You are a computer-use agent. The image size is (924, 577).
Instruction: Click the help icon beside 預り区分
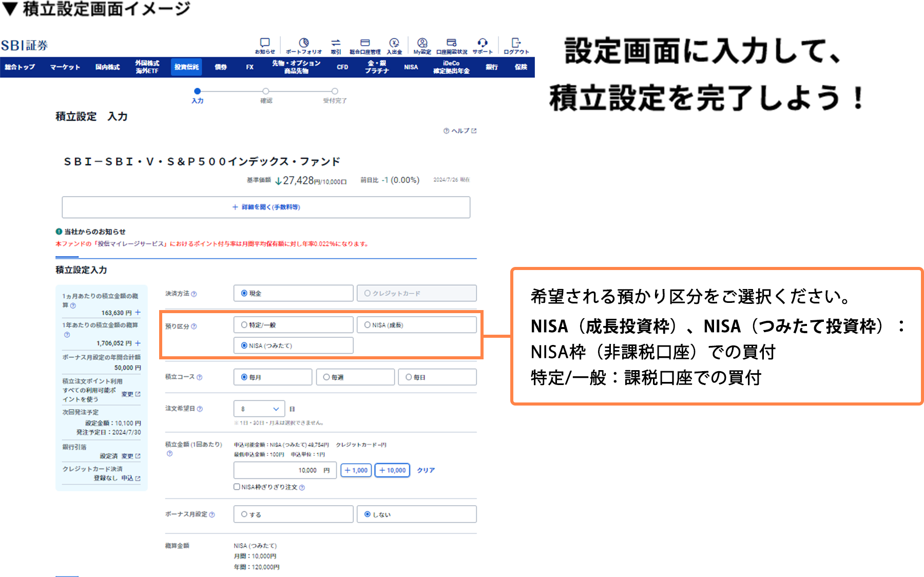pos(194,326)
